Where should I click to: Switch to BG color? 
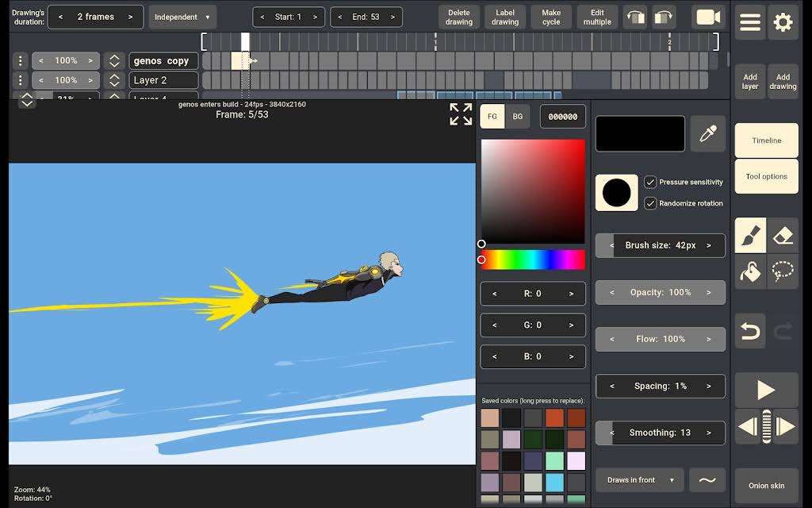pos(517,117)
